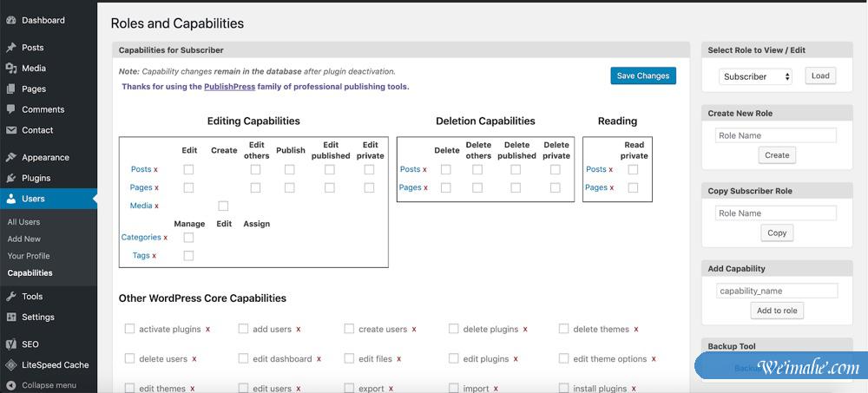Click the Comments bubble icon

[x=10, y=109]
